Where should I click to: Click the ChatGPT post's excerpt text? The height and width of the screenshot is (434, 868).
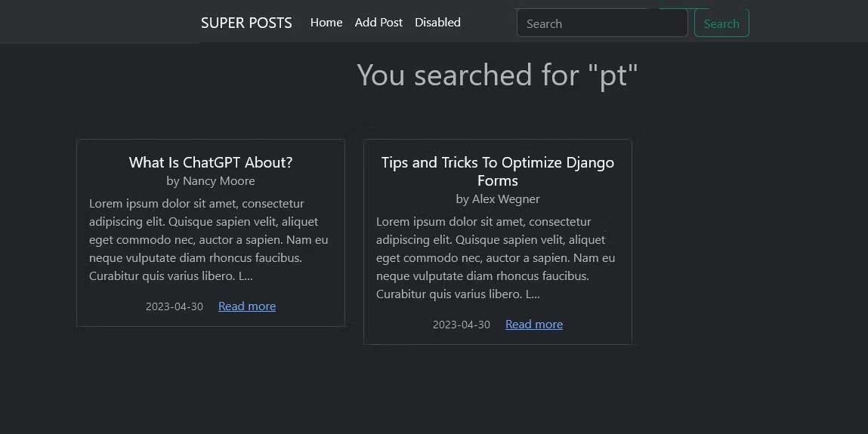coord(209,239)
